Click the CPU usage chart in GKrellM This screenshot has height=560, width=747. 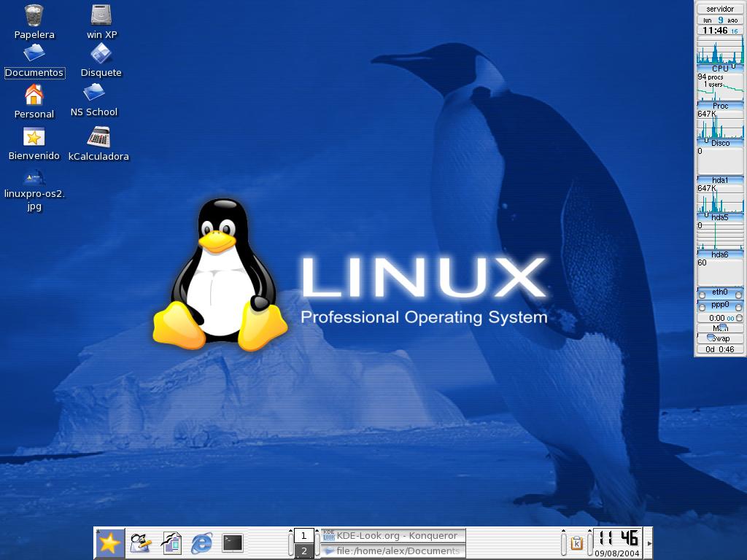tap(720, 50)
